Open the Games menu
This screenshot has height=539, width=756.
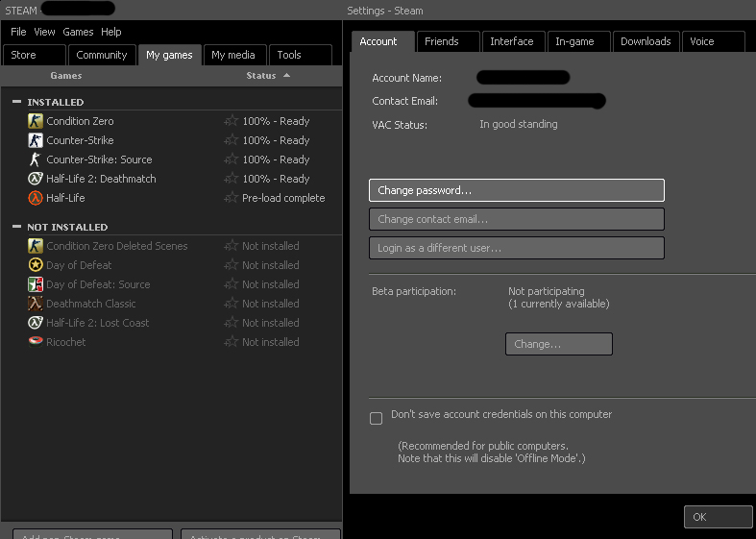pyautogui.click(x=78, y=32)
